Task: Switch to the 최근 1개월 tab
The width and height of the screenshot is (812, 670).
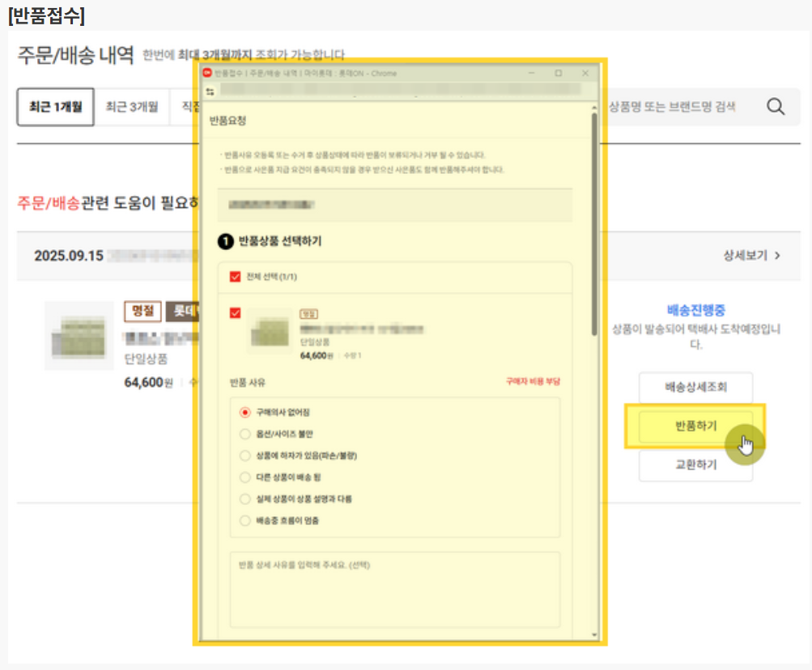Action: pyautogui.click(x=55, y=107)
